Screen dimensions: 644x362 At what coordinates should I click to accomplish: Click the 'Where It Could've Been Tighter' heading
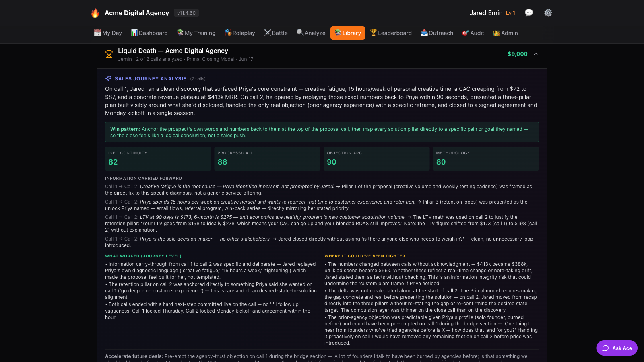[365, 256]
